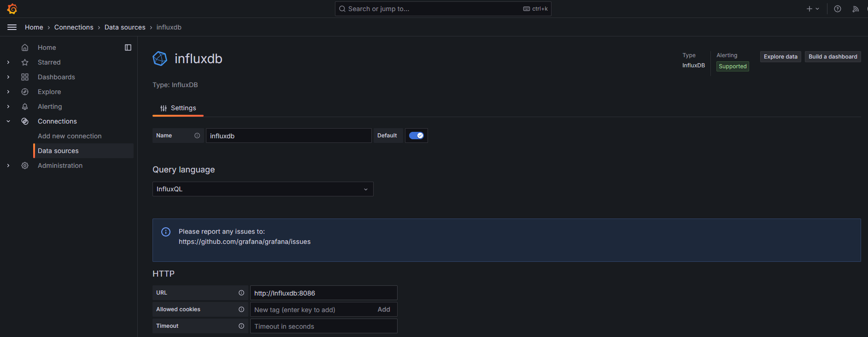Click the info icon in the issues alert
This screenshot has height=337, width=868.
(166, 232)
